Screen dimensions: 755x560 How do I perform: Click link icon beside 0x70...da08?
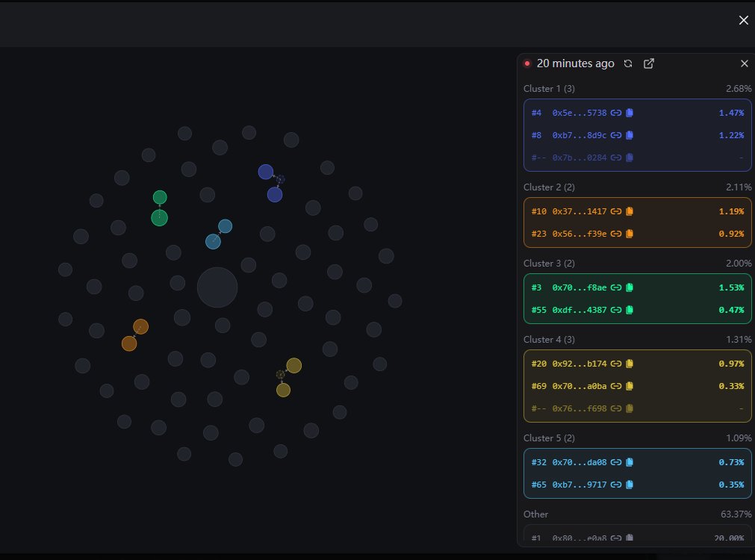point(616,462)
